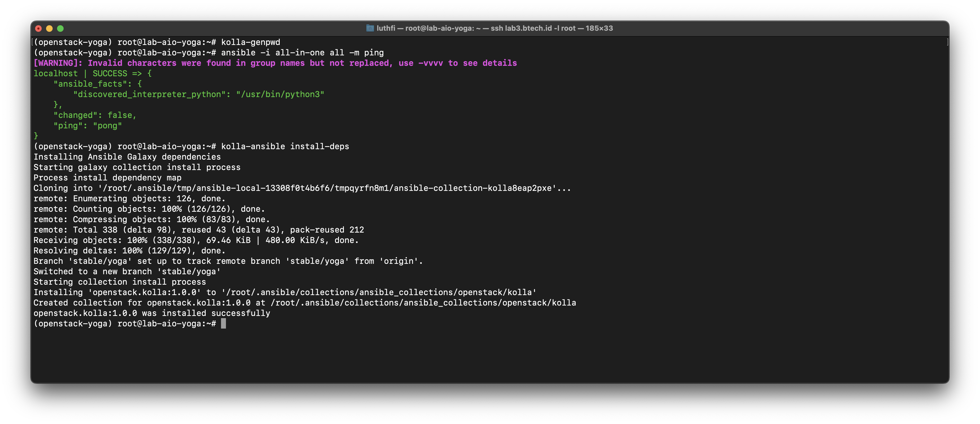This screenshot has width=980, height=424.
Task: Click remote Counting objects line
Action: 149,209
